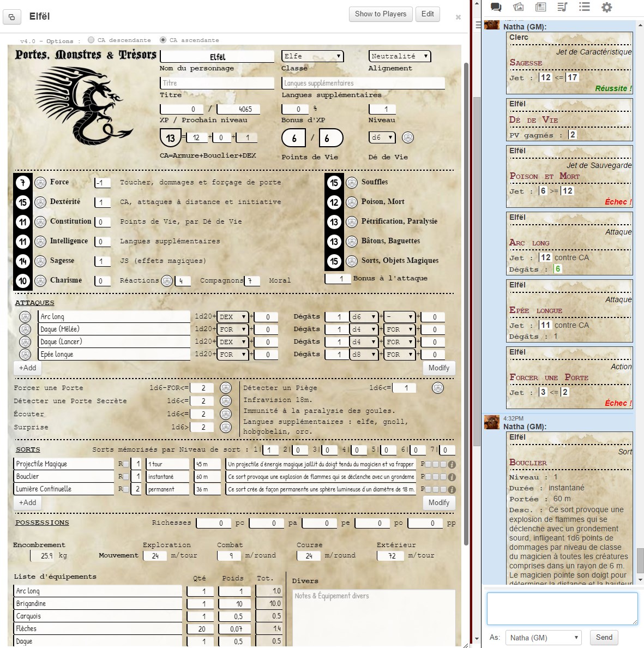The image size is (644, 648).
Task: Tick first P checkbox for Lumière Continuelle
Action: (428, 489)
